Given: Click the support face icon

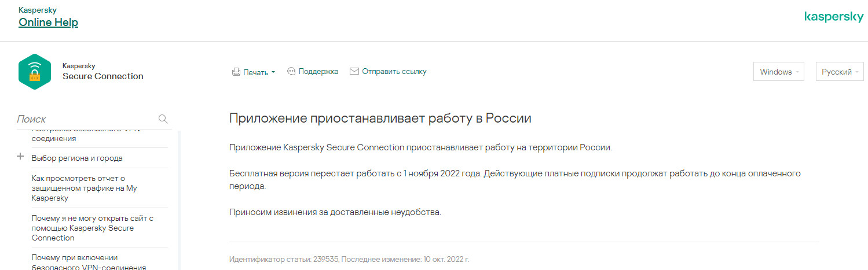Looking at the screenshot, I should click(x=291, y=72).
